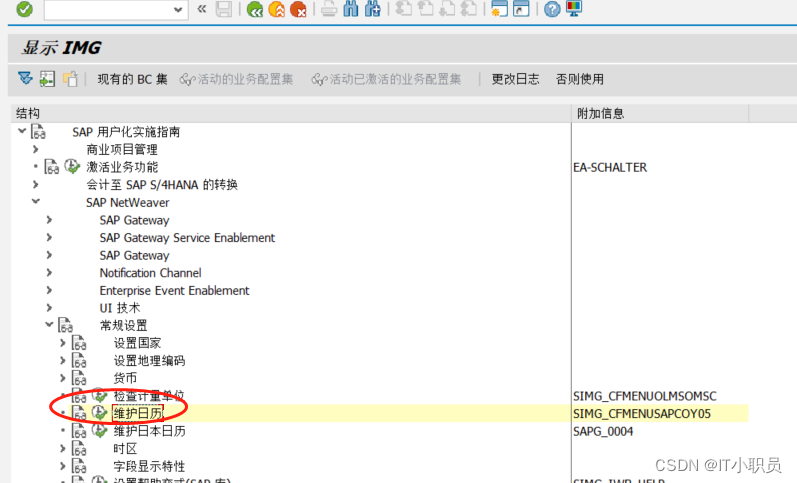Execute the 维护日本日历 activity icon
Viewport: 797px width, 483px height.
pyautogui.click(x=100, y=431)
